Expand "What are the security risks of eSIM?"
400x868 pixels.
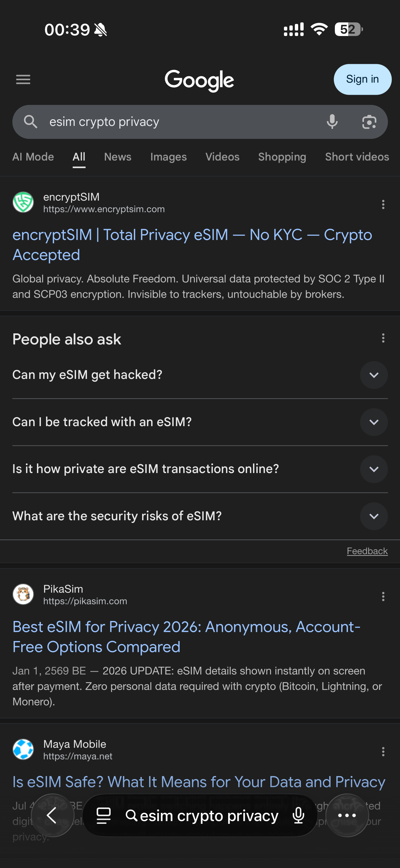point(374,516)
